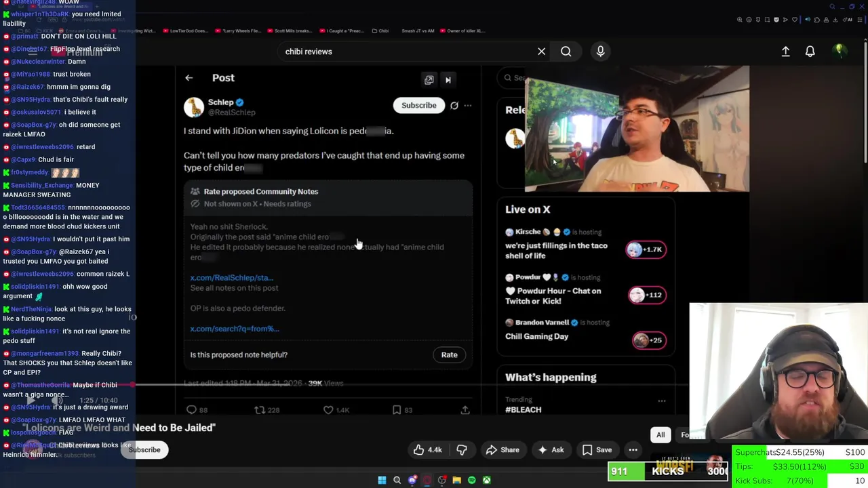Open Schlep's profile avatar
Screen dimensions: 868x488
(x=193, y=107)
